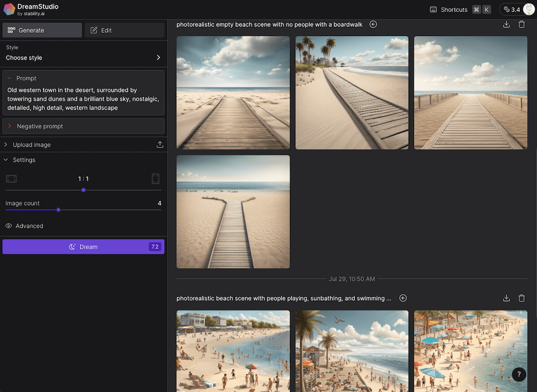This screenshot has width=537, height=392.
Task: Open the user profile avatar
Action: pyautogui.click(x=529, y=9)
